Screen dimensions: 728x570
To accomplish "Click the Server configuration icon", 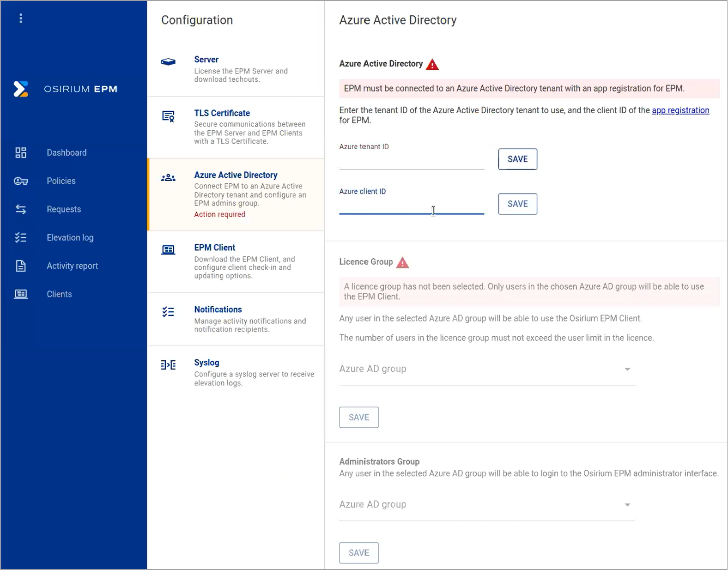I will 168,61.
